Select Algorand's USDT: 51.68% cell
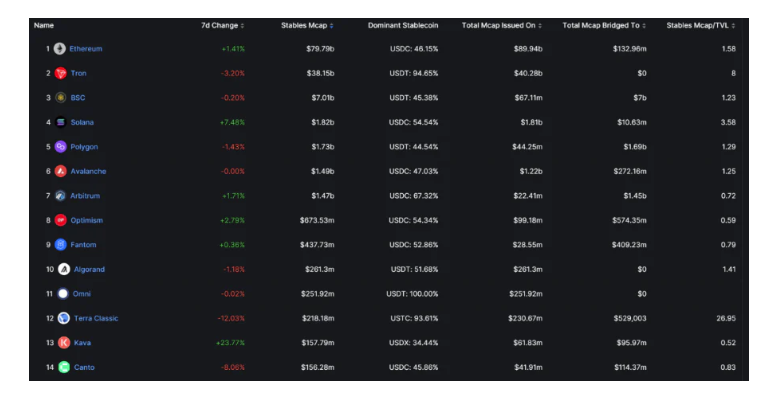 414,269
